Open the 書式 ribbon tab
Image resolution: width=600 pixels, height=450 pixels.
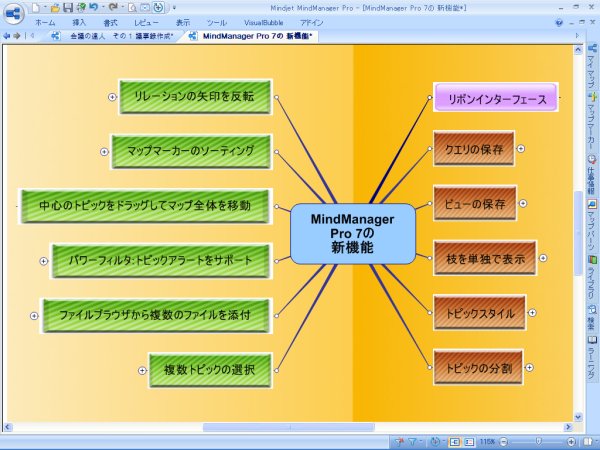pos(110,23)
